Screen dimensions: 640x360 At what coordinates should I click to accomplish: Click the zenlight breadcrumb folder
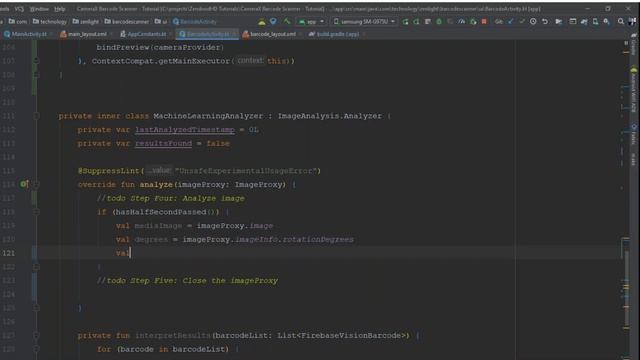86,22
